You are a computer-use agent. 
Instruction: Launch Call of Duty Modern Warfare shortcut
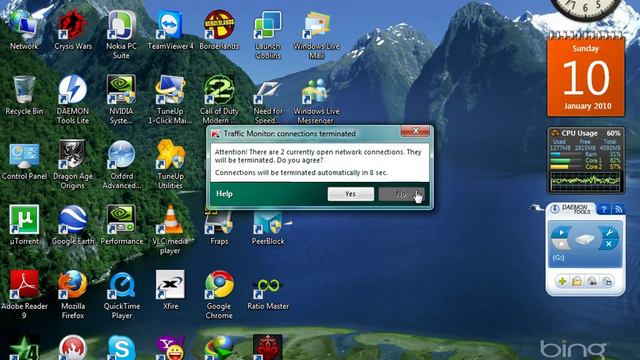(x=219, y=100)
